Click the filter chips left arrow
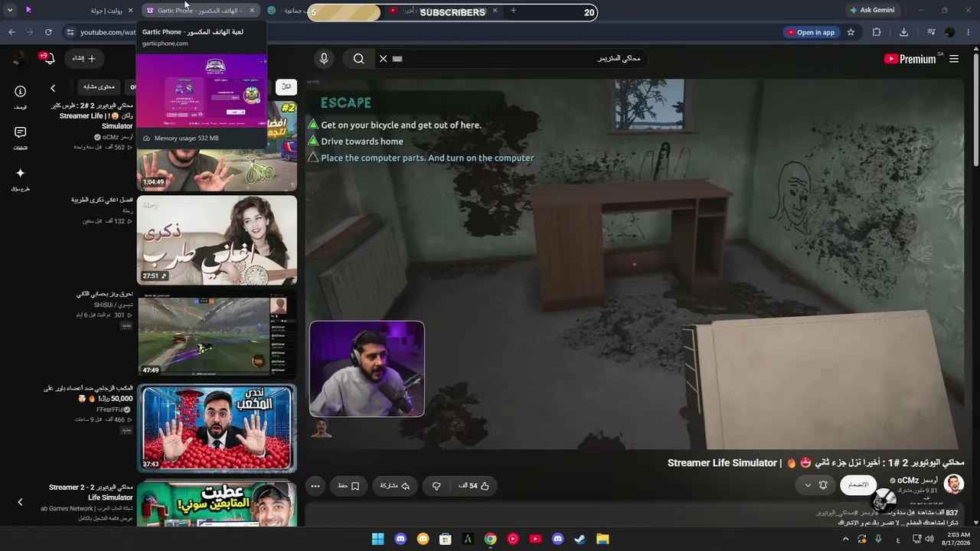The height and width of the screenshot is (551, 980). 53,89
